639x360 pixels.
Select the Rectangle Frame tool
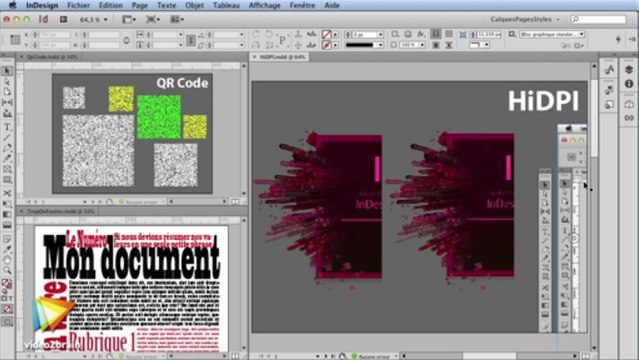point(7,169)
